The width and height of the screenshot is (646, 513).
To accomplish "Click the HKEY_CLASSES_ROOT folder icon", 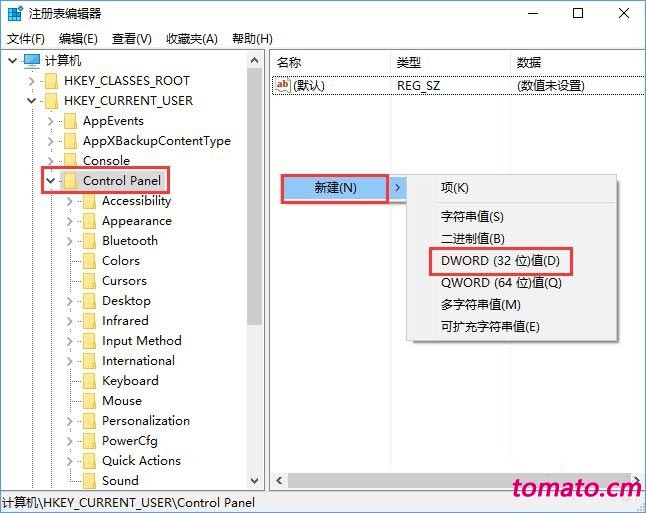I will click(x=51, y=81).
